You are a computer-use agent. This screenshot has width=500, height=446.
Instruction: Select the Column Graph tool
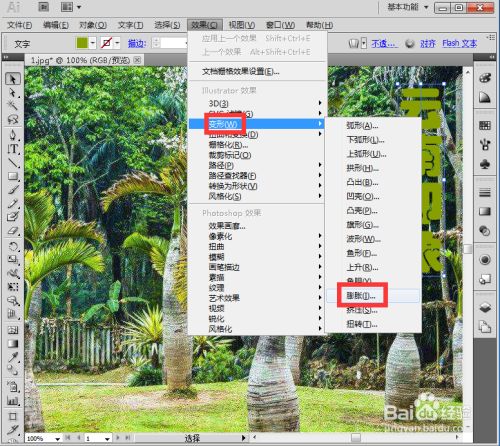[x=13, y=401]
